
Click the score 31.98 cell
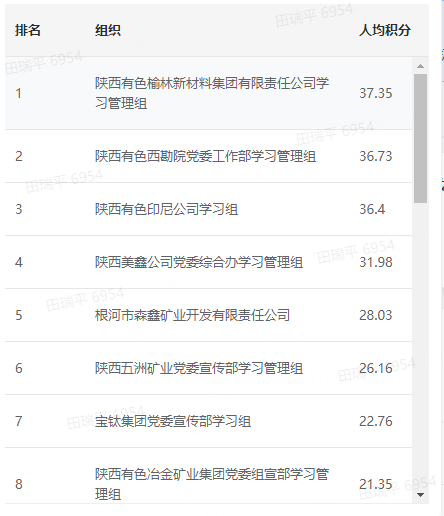(x=376, y=262)
